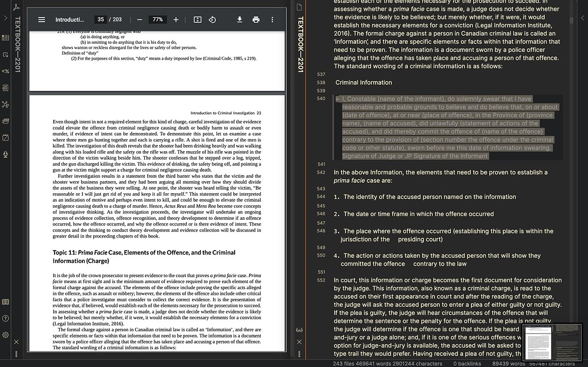This screenshot has width=588, height=367.
Task: Close the left PDF pane
Action: 16,342
